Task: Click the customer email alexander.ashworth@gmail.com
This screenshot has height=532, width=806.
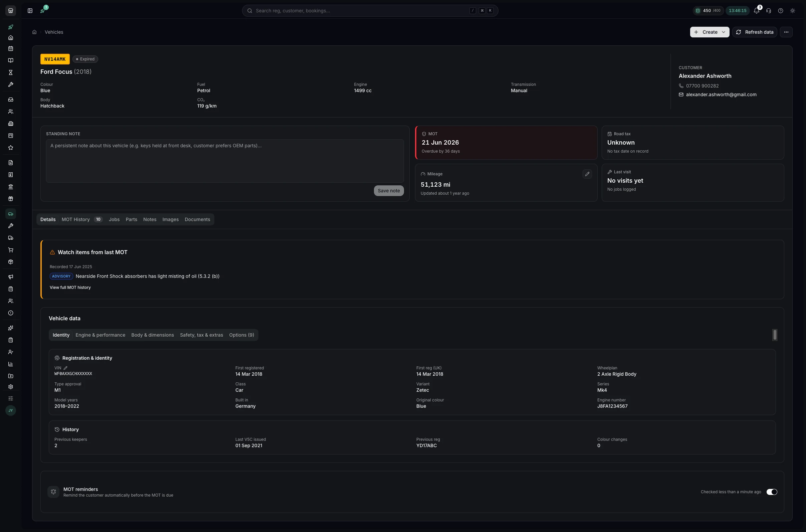Action: (721, 95)
